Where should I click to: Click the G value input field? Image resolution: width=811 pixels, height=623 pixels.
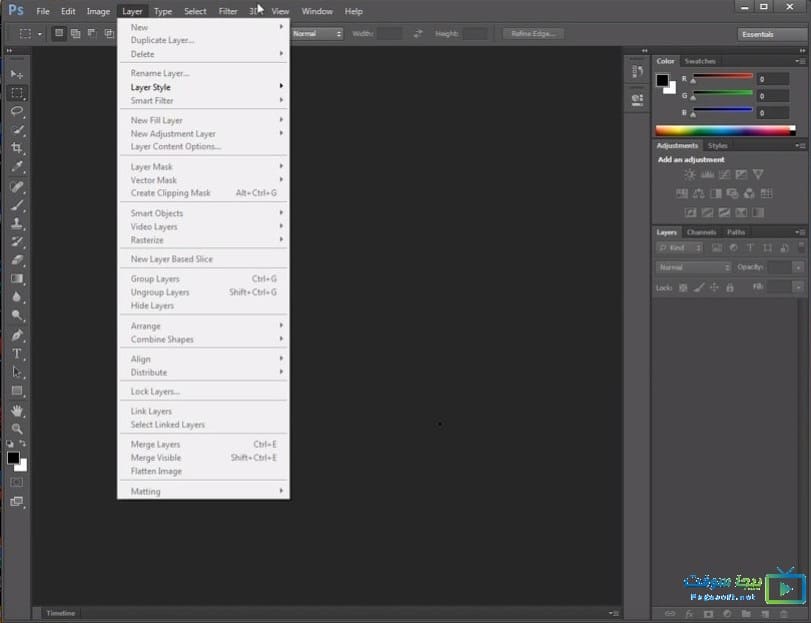point(773,96)
